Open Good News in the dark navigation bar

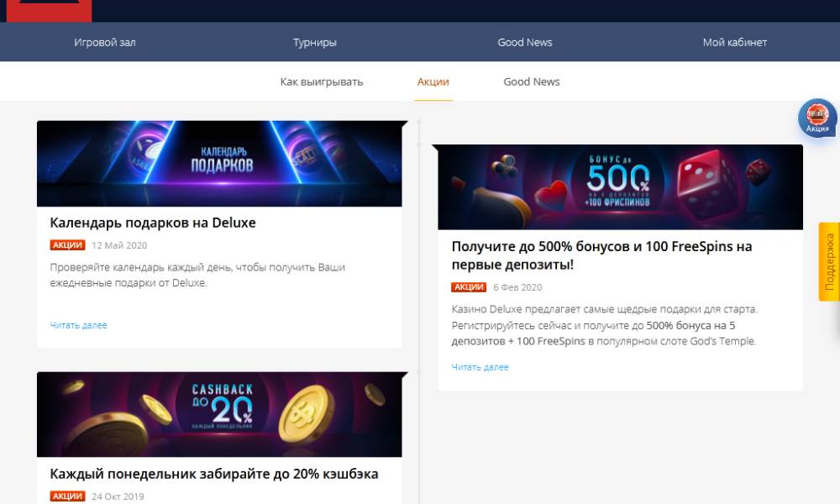525,42
